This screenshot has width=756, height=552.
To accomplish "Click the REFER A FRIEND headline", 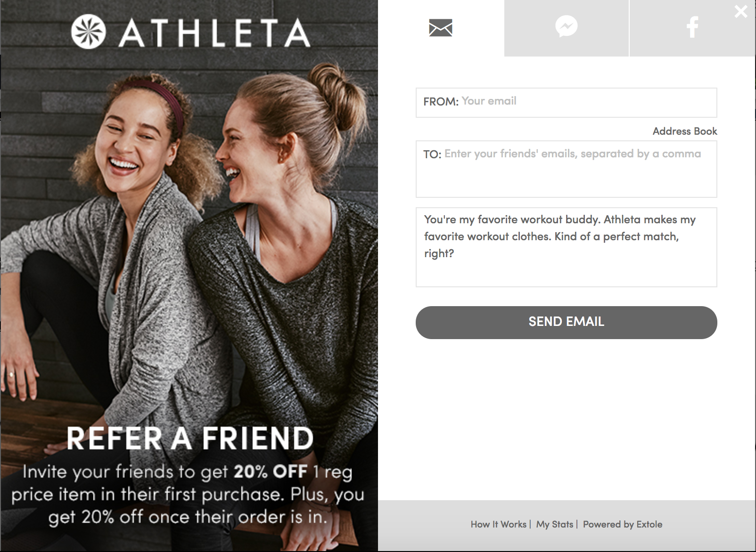I will tap(190, 438).
